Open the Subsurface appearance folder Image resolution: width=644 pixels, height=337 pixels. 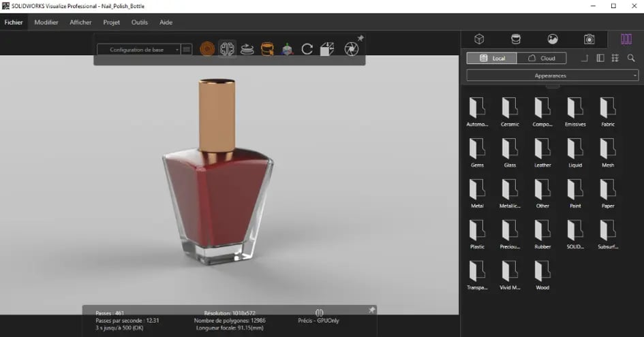(x=608, y=234)
